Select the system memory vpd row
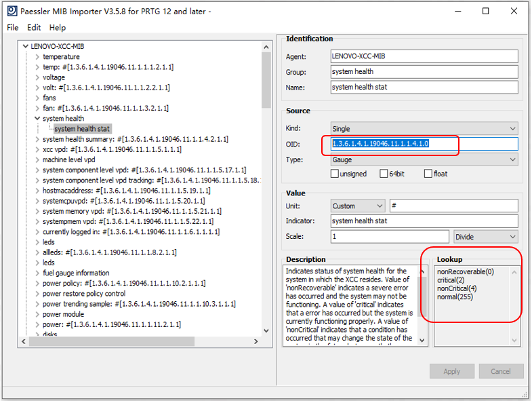The height and width of the screenshot is (401, 532). click(x=132, y=212)
